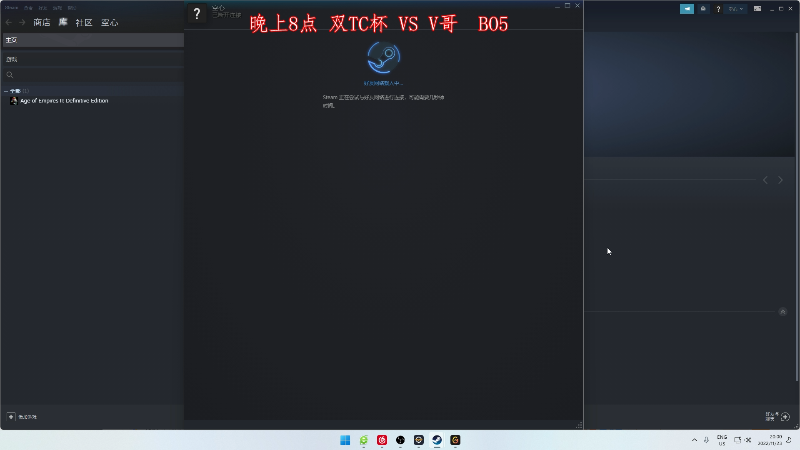Screen dimensions: 800x450
Task: Click the next arrow in the library carousel
Action: point(780,180)
